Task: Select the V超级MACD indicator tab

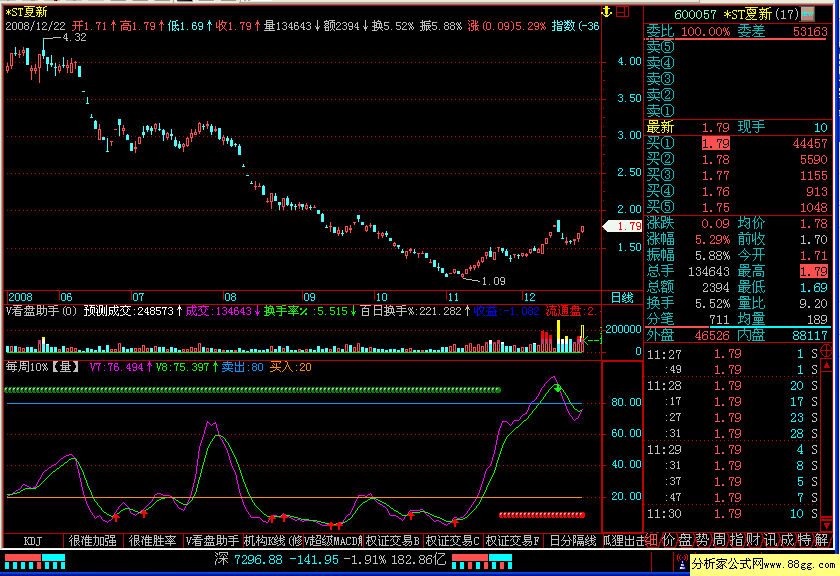Action: click(x=333, y=541)
